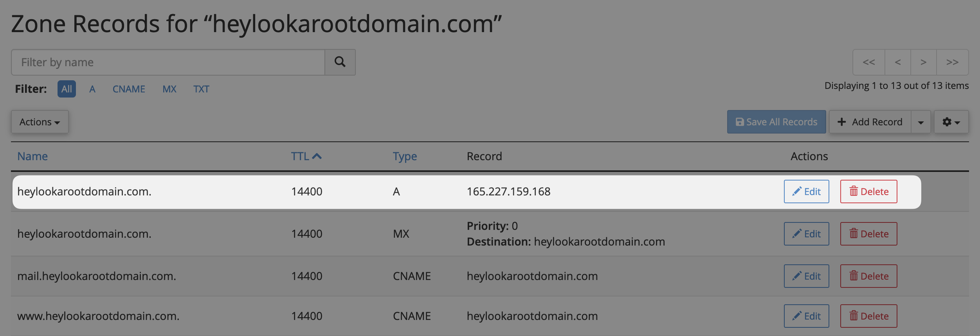Click Save All Records

pos(776,122)
